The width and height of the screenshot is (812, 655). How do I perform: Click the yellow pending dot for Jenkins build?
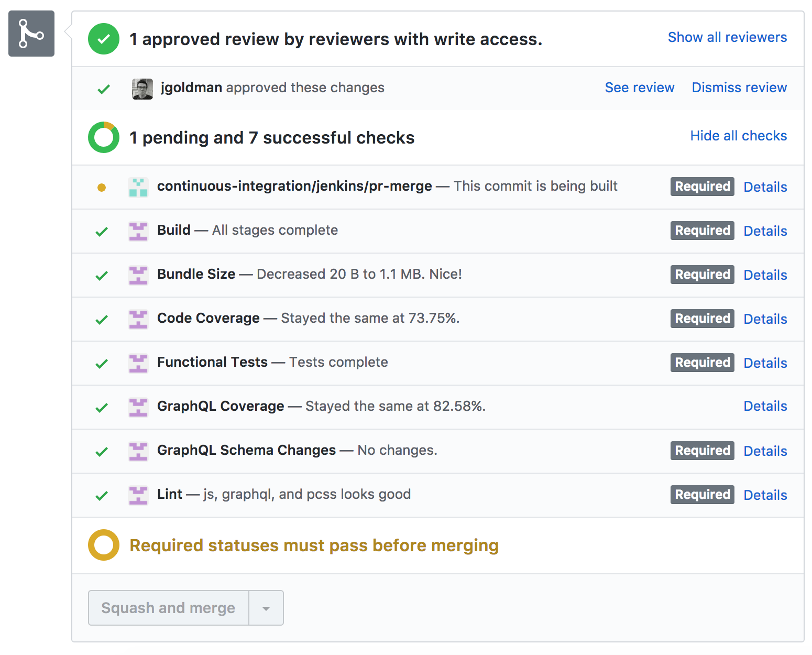click(x=102, y=187)
